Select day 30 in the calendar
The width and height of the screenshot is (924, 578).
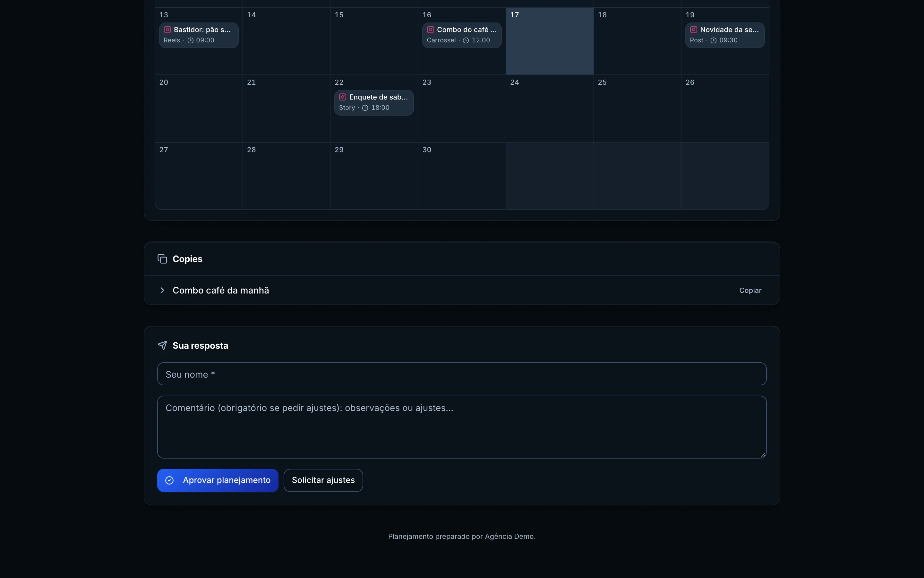click(462, 176)
